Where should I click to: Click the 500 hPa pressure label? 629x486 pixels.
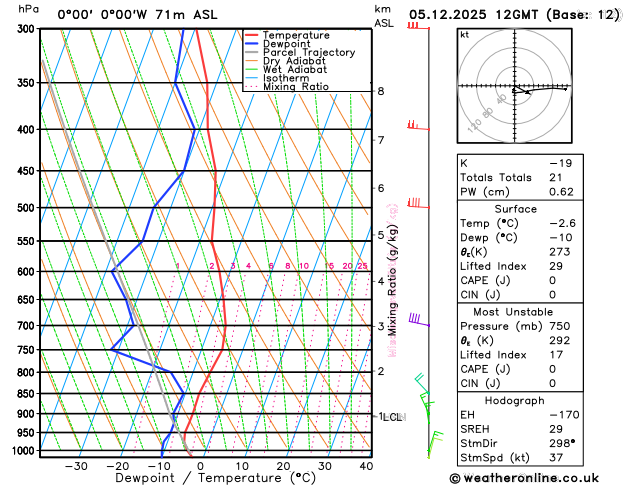coord(28,208)
